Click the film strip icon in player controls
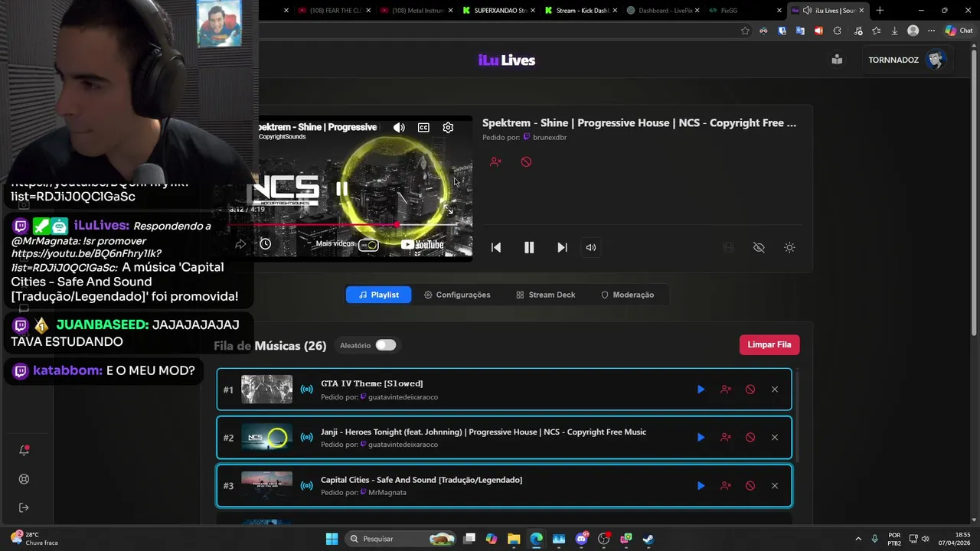The width and height of the screenshot is (980, 551). pos(728,247)
